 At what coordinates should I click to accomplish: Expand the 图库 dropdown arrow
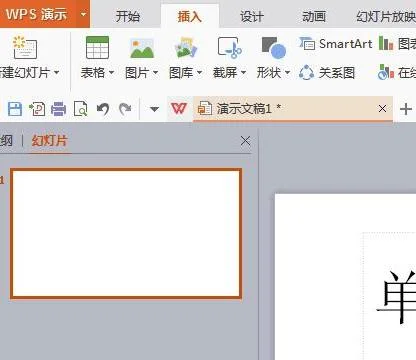click(199, 72)
